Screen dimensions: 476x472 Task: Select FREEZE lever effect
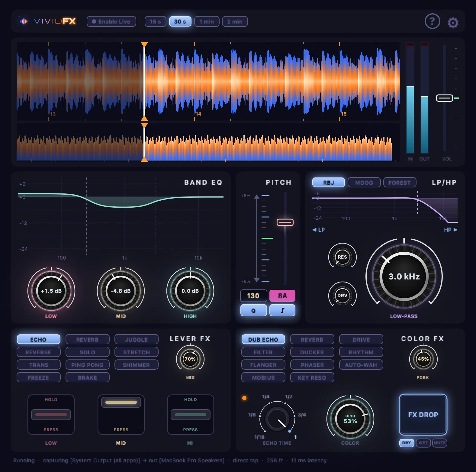point(38,377)
